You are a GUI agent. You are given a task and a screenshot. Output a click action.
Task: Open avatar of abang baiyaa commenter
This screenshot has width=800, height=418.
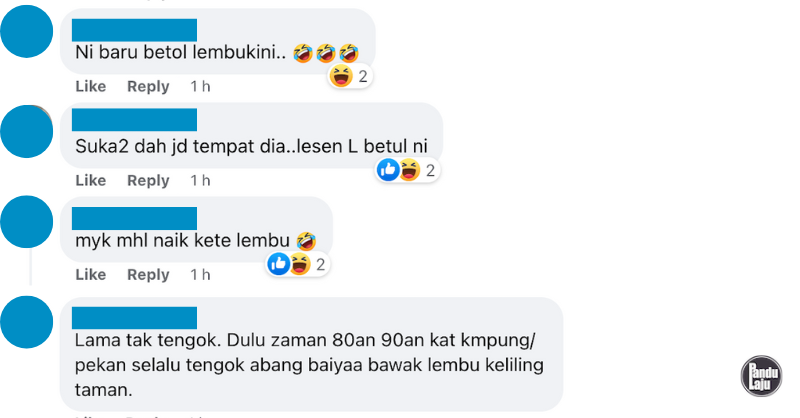click(27, 322)
